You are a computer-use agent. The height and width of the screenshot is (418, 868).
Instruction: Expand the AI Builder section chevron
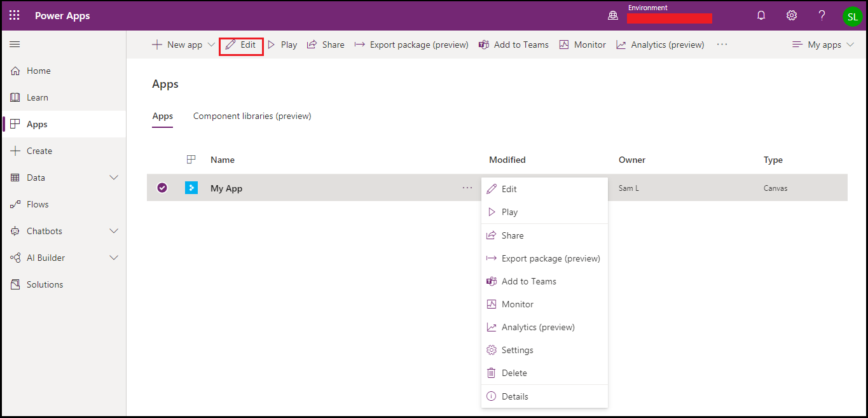pos(114,258)
